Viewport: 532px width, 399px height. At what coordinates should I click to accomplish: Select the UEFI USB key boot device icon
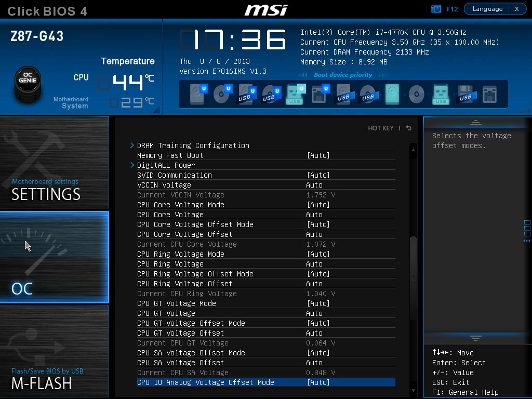coord(295,94)
